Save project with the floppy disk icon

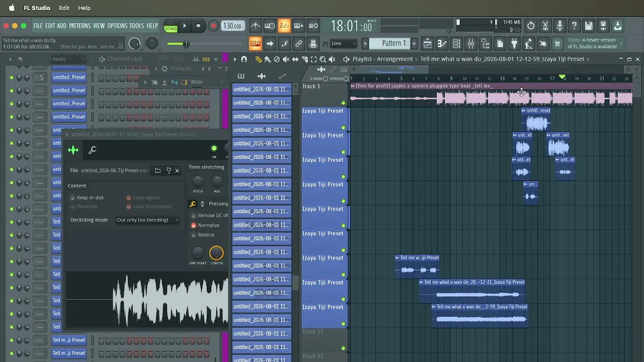pos(589,26)
